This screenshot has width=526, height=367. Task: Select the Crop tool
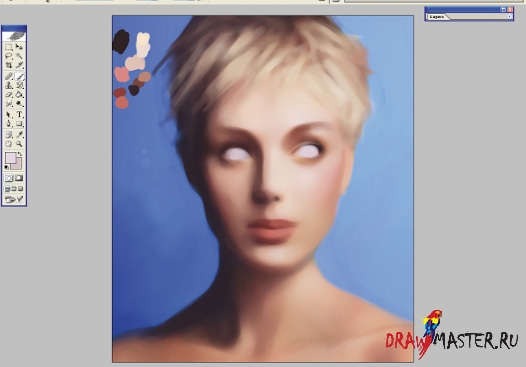tap(9, 65)
